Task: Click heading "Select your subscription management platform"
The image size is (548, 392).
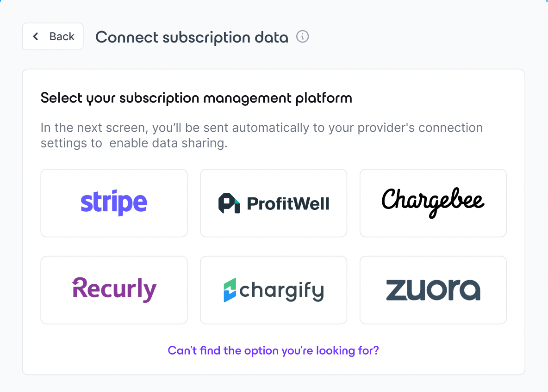Action: pos(196,98)
